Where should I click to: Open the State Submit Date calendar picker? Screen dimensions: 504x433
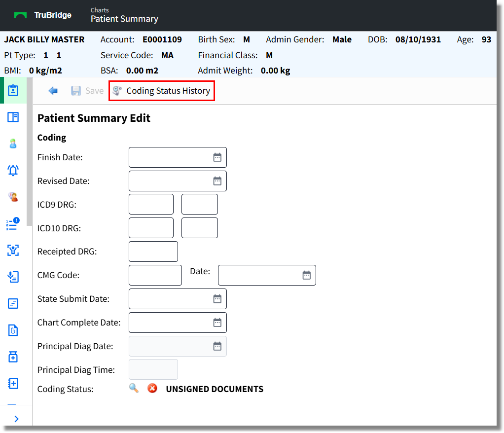pos(217,299)
